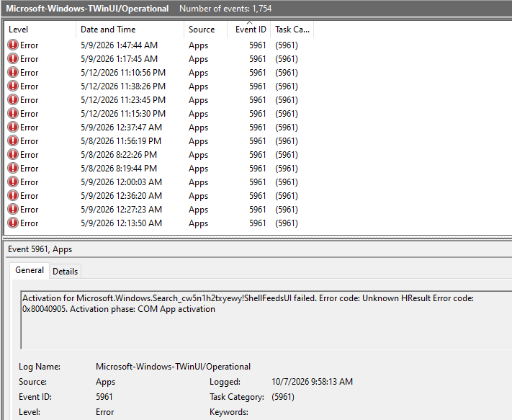
Task: Click the 'Event 5961, Apps' pane header
Action: coord(40,249)
